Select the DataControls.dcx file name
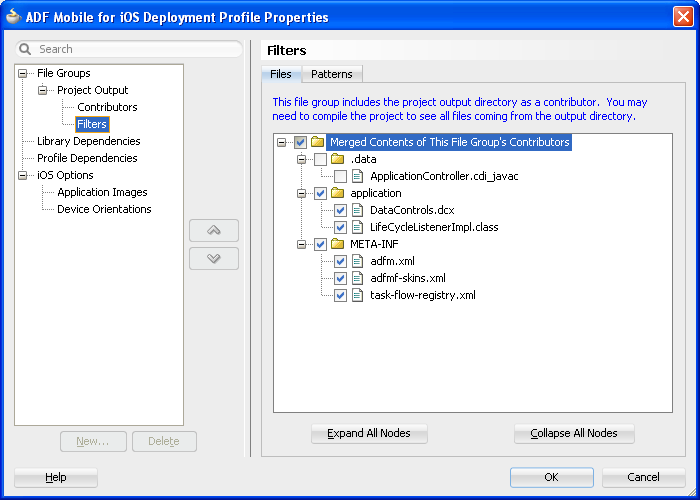Screen dimensions: 700x500 point(412,210)
